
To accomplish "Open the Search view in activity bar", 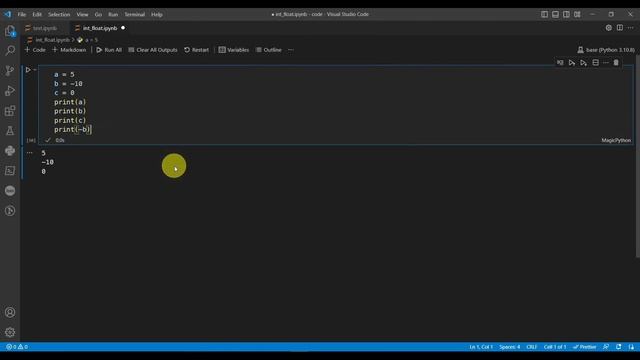I will 10,51.
